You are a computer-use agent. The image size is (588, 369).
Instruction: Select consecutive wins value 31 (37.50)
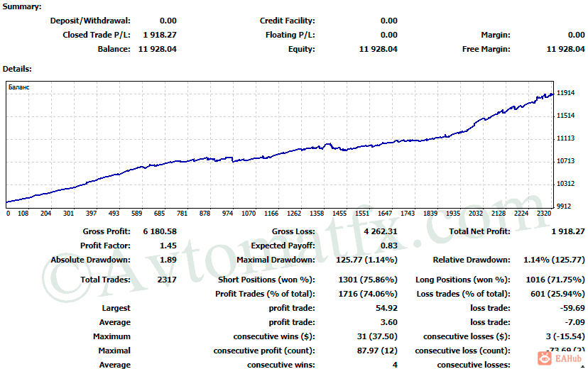coord(377,337)
